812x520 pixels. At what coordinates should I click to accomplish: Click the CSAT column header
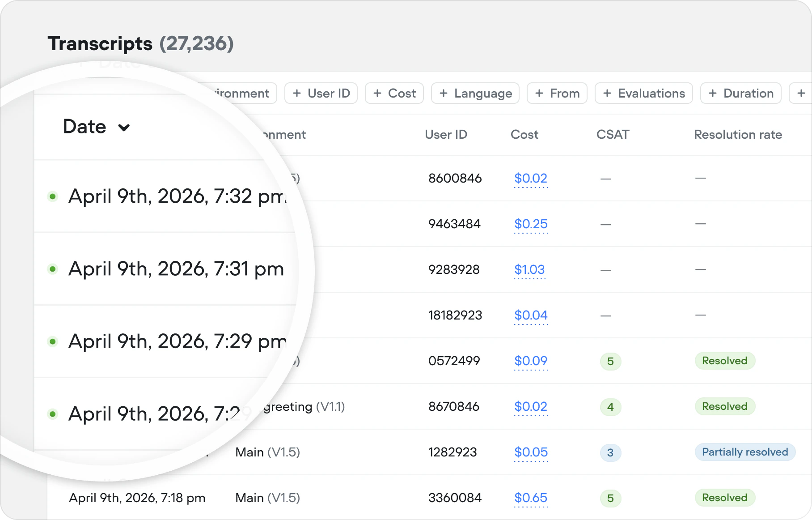click(612, 134)
